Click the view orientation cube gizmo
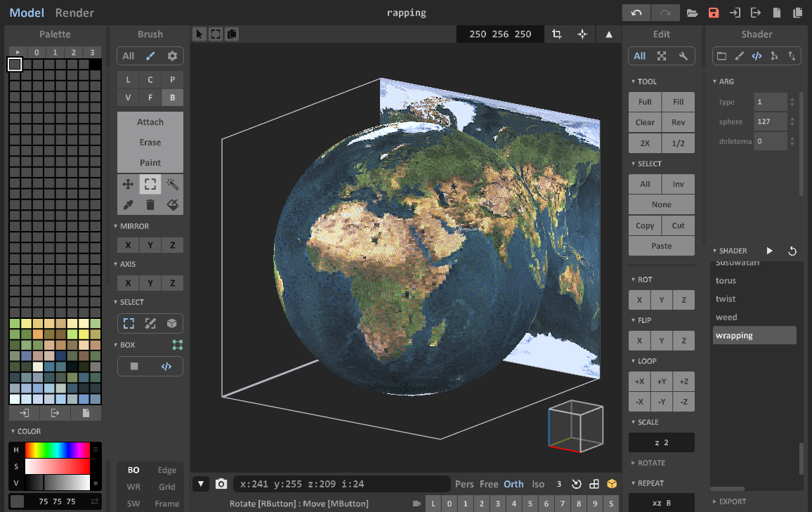This screenshot has width=812, height=512. coord(576,426)
